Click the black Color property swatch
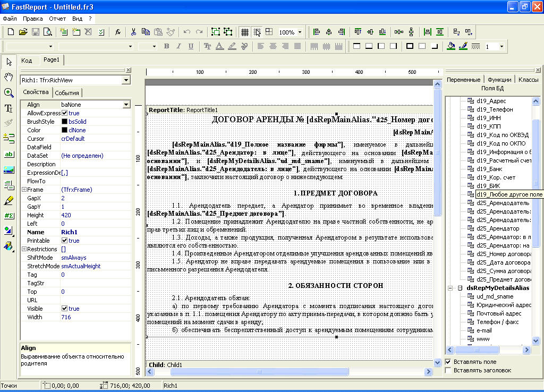Image resolution: width=544 pixels, height=392 pixels. [64, 130]
